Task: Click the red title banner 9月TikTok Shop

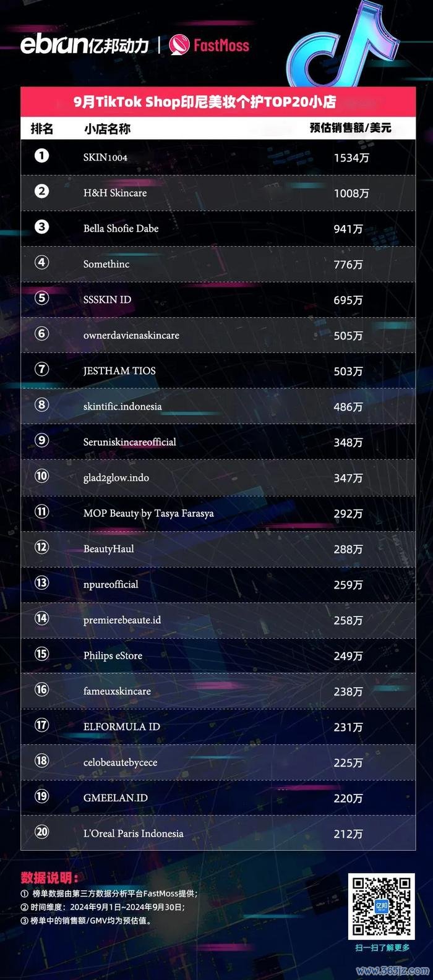Action: point(218,101)
